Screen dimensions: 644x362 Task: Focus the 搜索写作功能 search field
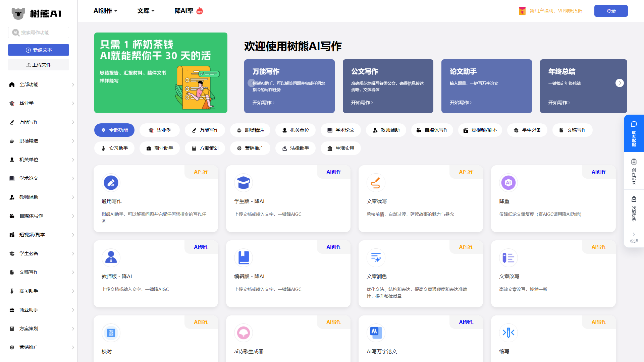click(x=39, y=33)
